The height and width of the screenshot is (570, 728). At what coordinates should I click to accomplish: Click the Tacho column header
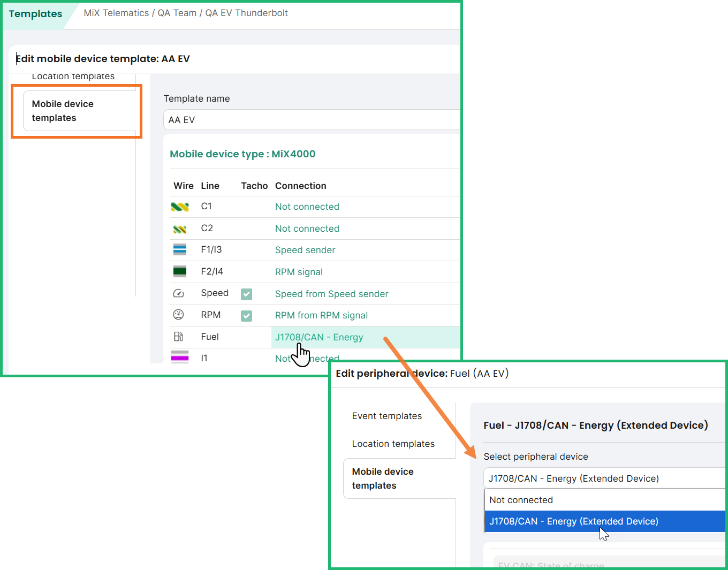(x=254, y=186)
